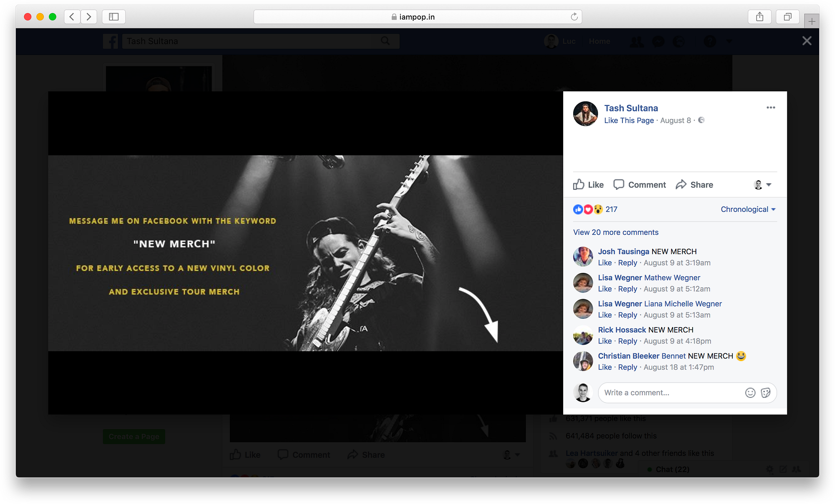Open Tash Sultana page name link
The height and width of the screenshot is (504, 835).
tap(631, 108)
